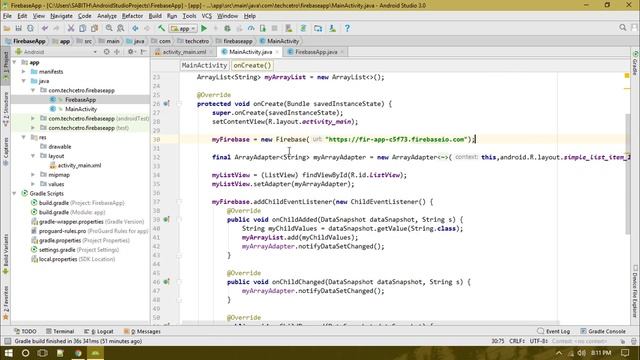Collapse the app module tree node

click(15, 62)
